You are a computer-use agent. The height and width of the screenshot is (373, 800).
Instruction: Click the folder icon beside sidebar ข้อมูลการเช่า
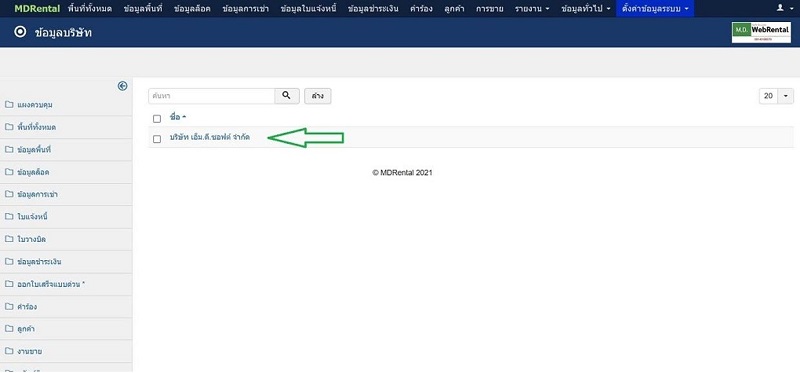pyautogui.click(x=9, y=194)
